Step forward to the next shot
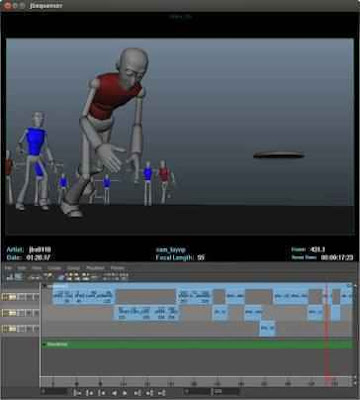Image resolution: width=360 pixels, height=400 pixels. coord(150,393)
